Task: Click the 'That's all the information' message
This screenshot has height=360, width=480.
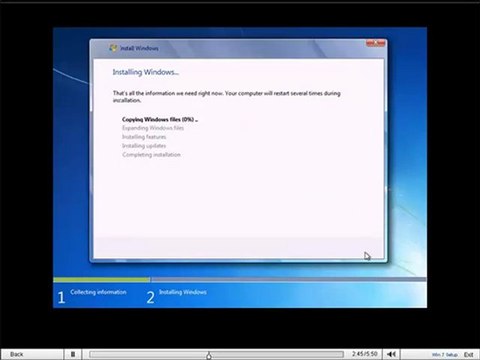Action: coord(227,97)
